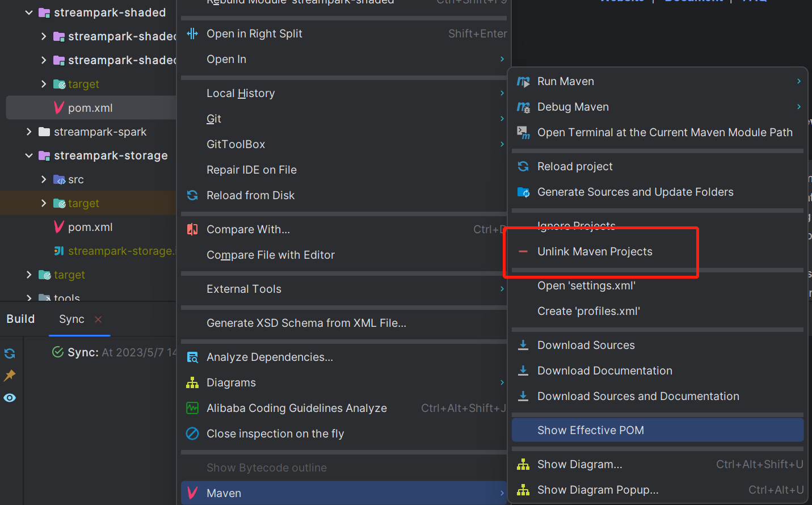Close the Sync tab

coord(98,319)
